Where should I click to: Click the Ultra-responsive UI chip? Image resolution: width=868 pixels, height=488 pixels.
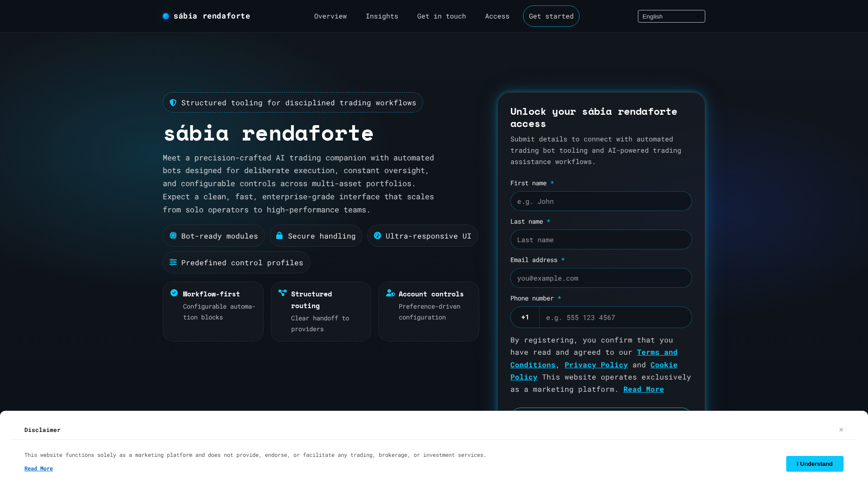[x=423, y=236]
